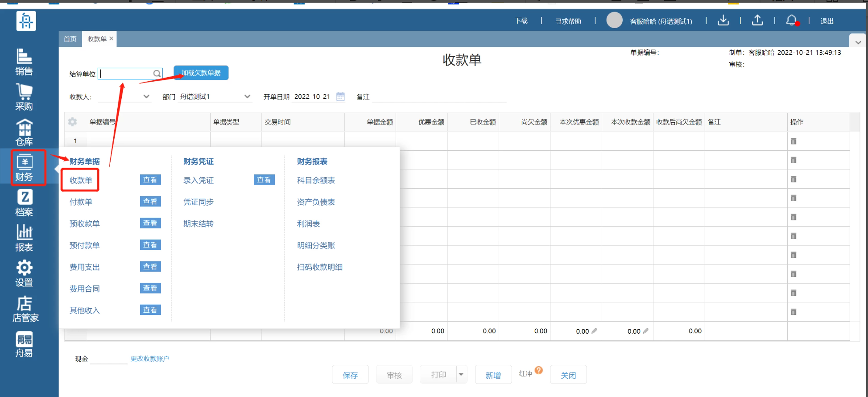Click the help question mark beside 红冲
Screen dimensions: 868x397
point(539,370)
